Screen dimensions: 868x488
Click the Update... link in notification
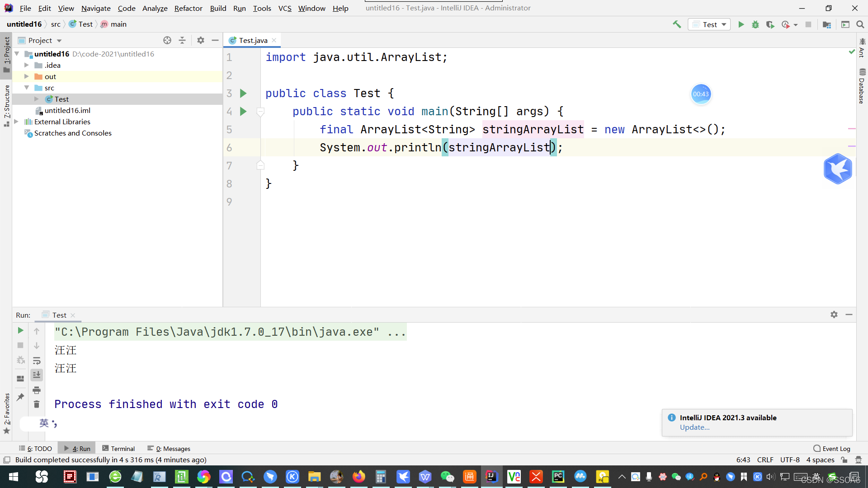(694, 427)
